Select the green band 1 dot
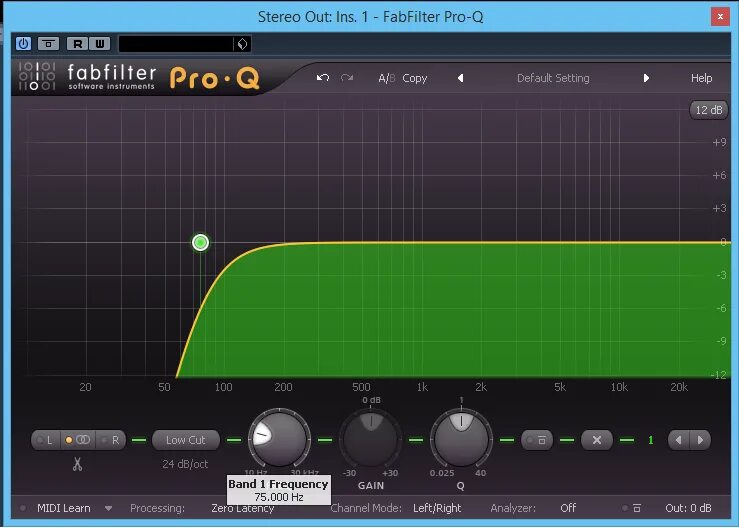 click(x=201, y=243)
